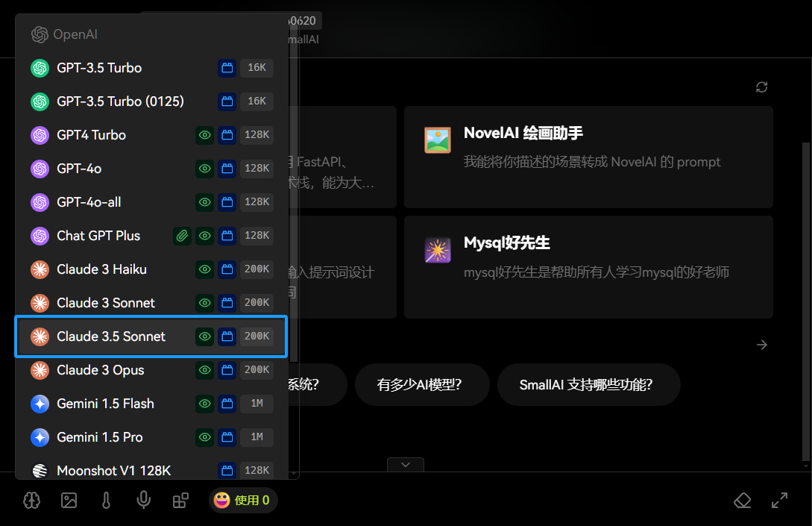Click the Mysql好先生 sparkler avatar
Screen dimensions: 812x526
[438, 250]
